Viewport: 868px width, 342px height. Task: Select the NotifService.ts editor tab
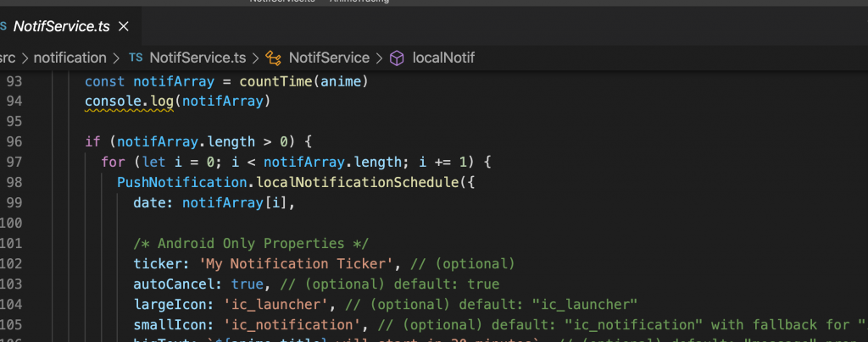[x=69, y=26]
